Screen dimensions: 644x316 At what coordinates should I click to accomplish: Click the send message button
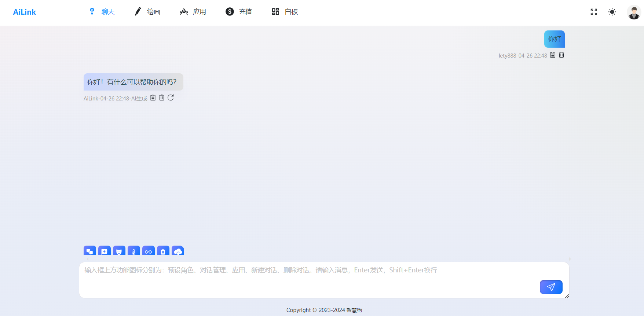coord(551,287)
